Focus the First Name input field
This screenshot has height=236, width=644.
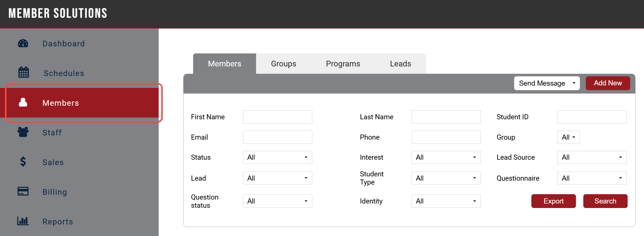278,117
